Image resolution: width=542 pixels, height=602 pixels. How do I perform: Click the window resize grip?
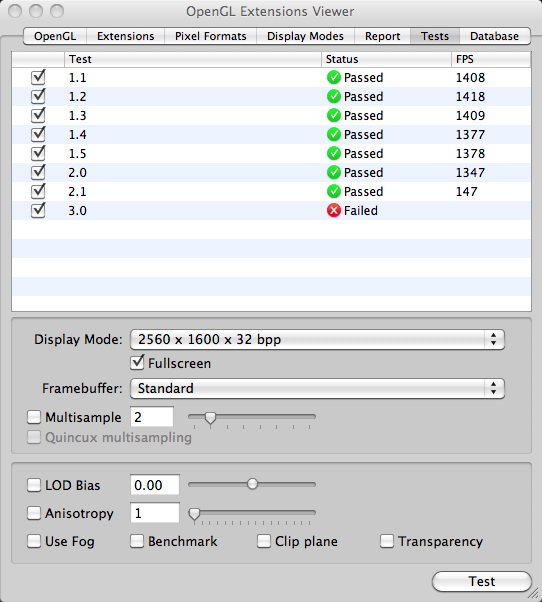click(534, 594)
